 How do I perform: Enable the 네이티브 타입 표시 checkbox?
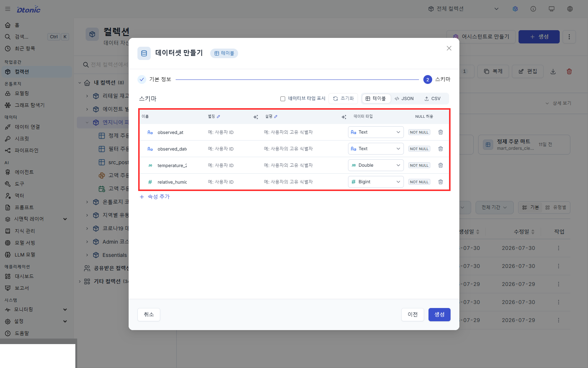click(283, 99)
